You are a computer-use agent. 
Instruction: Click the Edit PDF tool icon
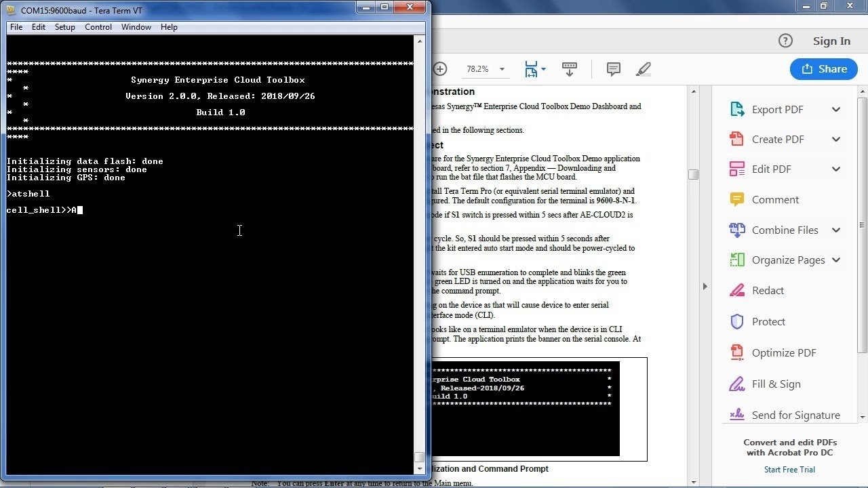pyautogui.click(x=737, y=169)
